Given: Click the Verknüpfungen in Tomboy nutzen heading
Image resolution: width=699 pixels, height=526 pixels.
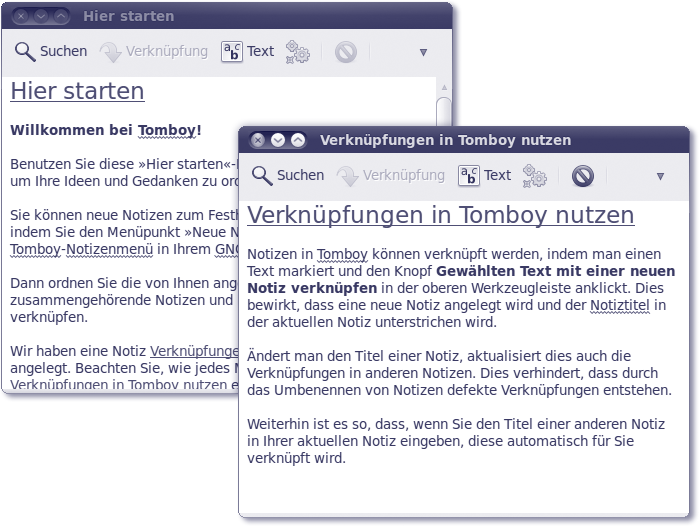Looking at the screenshot, I should pos(440,215).
